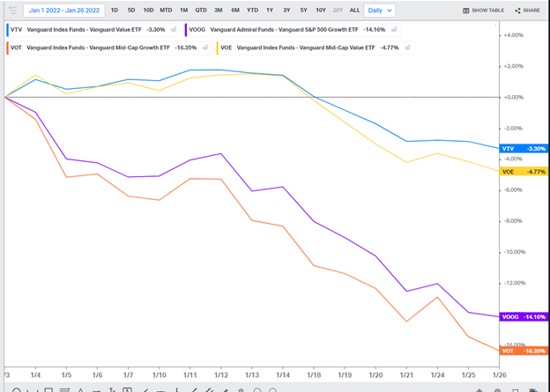
Task: Click the purple VOOG color bar in legend
Action: pyautogui.click(x=186, y=30)
